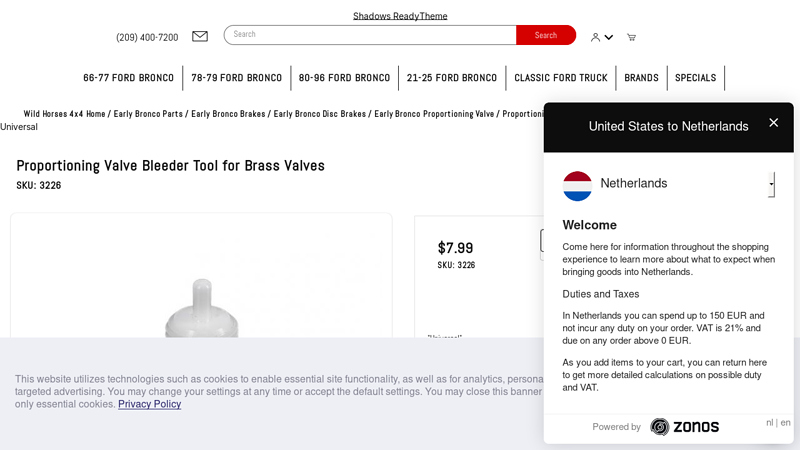
Task: Open the user account icon
Action: coord(595,37)
